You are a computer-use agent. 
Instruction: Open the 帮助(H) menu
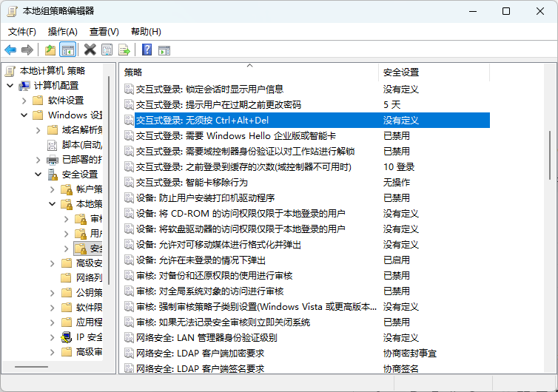(146, 32)
